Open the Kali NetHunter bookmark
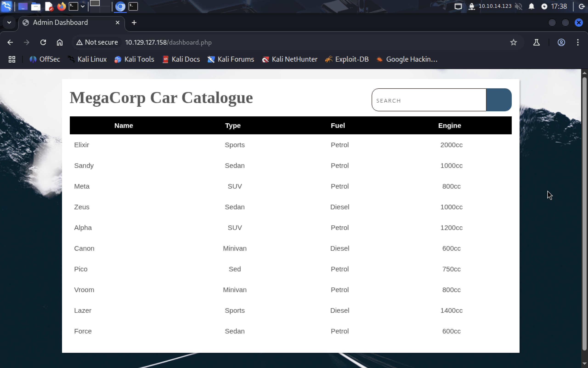588x368 pixels. click(x=290, y=59)
